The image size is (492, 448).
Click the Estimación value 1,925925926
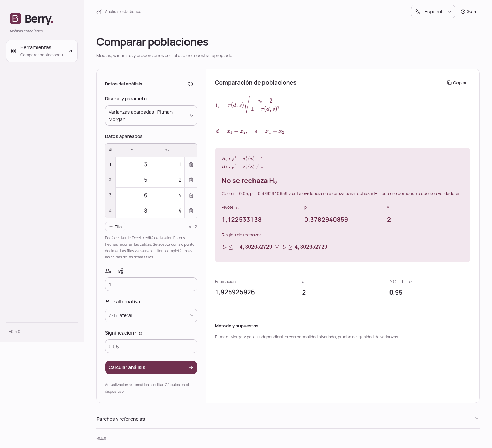pyautogui.click(x=235, y=292)
